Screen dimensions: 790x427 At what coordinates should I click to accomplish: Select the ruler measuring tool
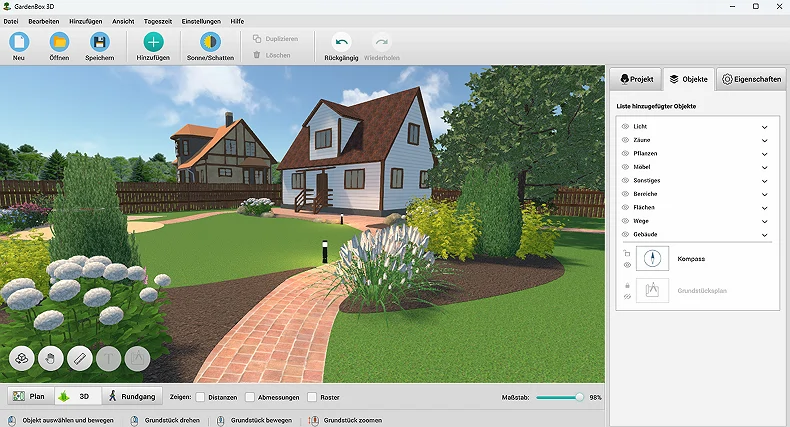tap(80, 359)
